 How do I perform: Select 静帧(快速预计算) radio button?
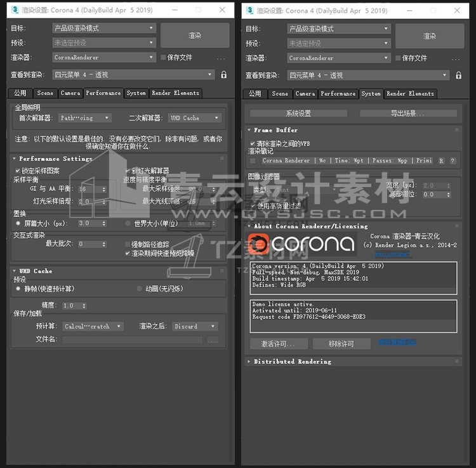[18, 289]
